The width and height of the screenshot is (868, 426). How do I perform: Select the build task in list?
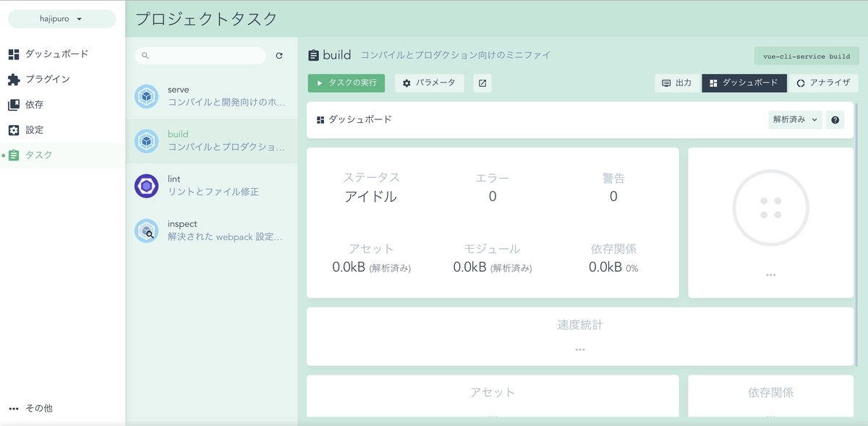click(211, 141)
